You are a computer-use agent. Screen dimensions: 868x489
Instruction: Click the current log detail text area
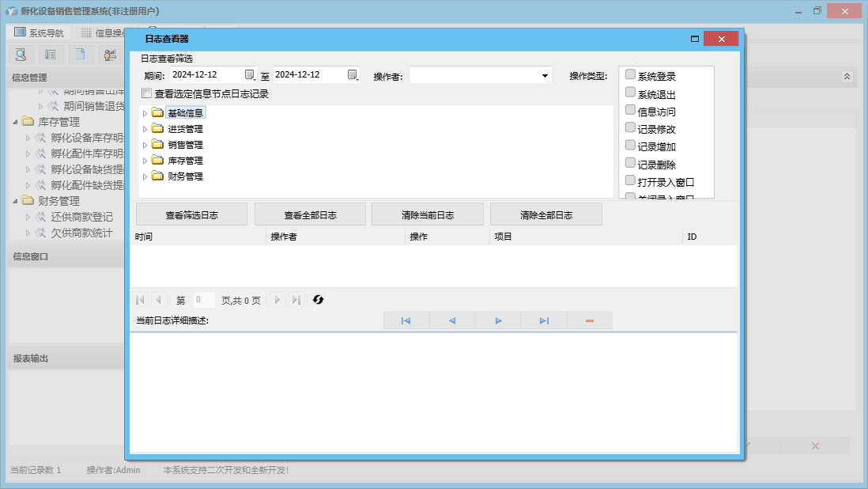[x=434, y=392]
